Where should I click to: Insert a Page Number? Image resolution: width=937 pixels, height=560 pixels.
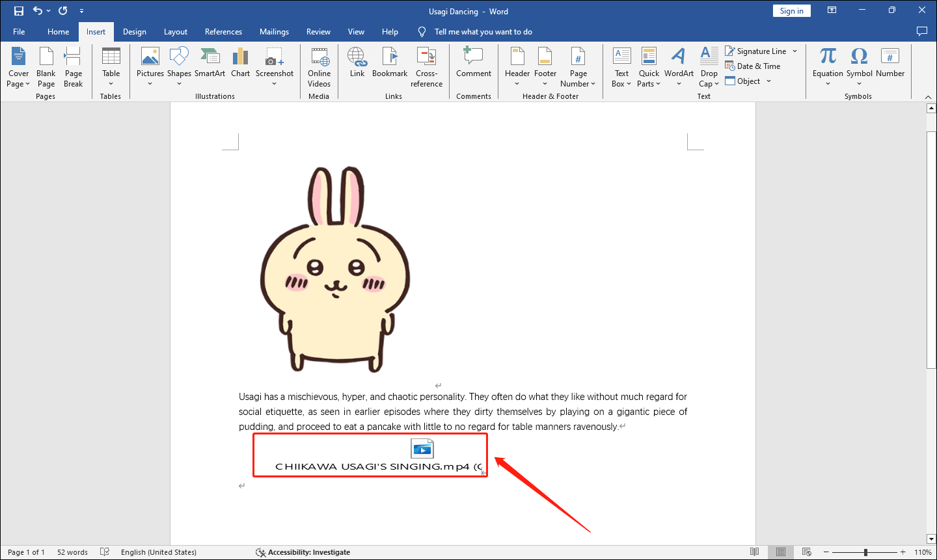(578, 66)
